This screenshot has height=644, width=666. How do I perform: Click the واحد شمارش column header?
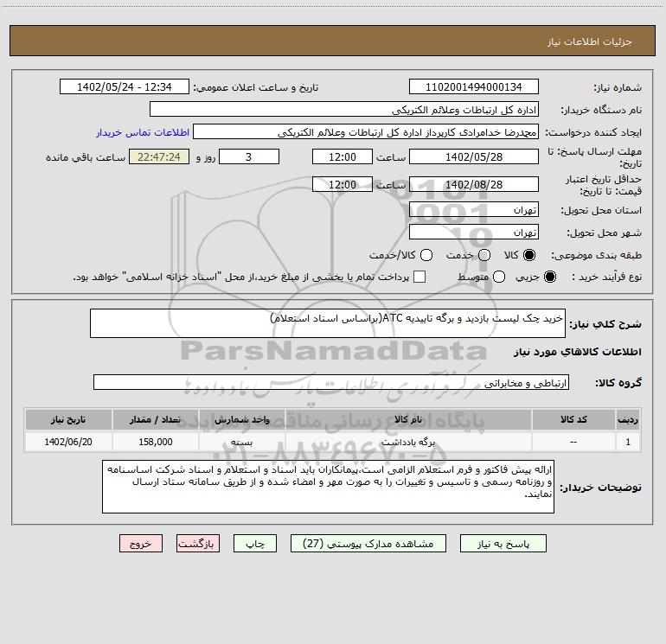241,420
